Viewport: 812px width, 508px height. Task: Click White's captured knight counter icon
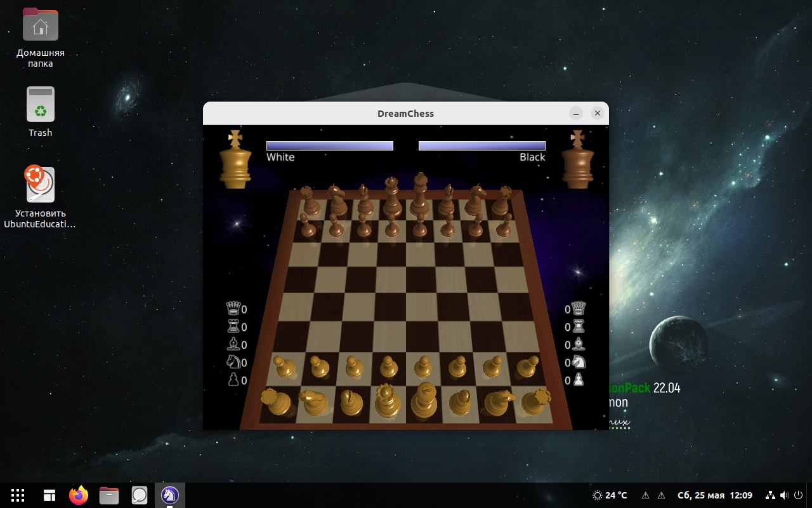pyautogui.click(x=233, y=362)
